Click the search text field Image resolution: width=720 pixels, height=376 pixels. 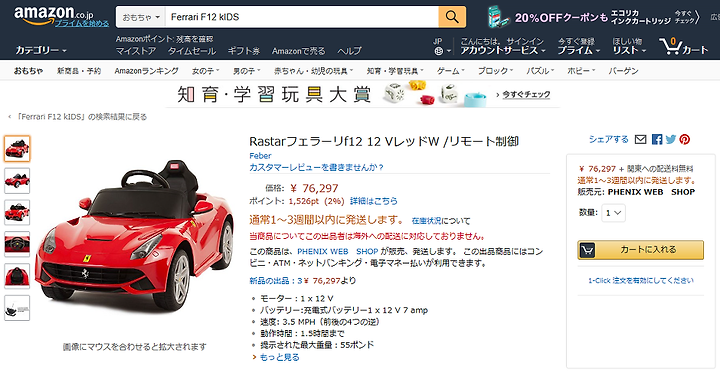(302, 17)
